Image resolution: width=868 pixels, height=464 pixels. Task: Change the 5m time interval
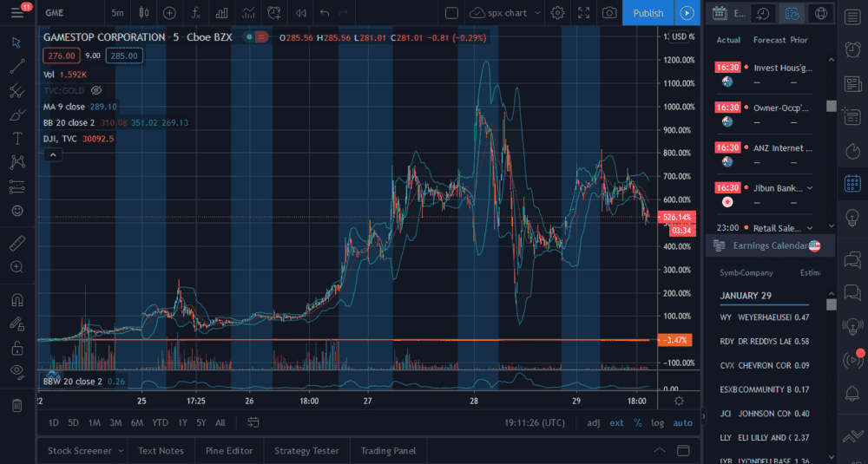pyautogui.click(x=117, y=13)
